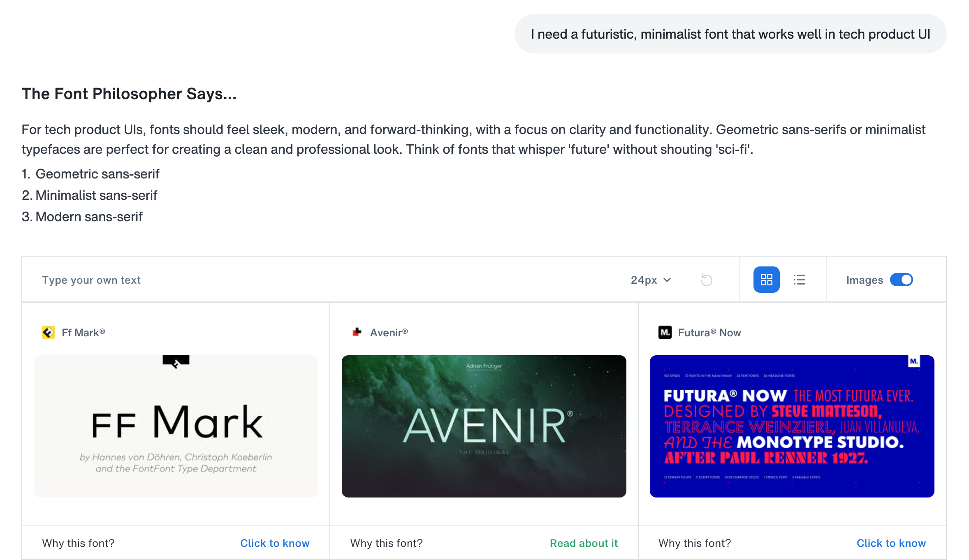
Task: Open the FF Mark preview image
Action: pyautogui.click(x=176, y=426)
